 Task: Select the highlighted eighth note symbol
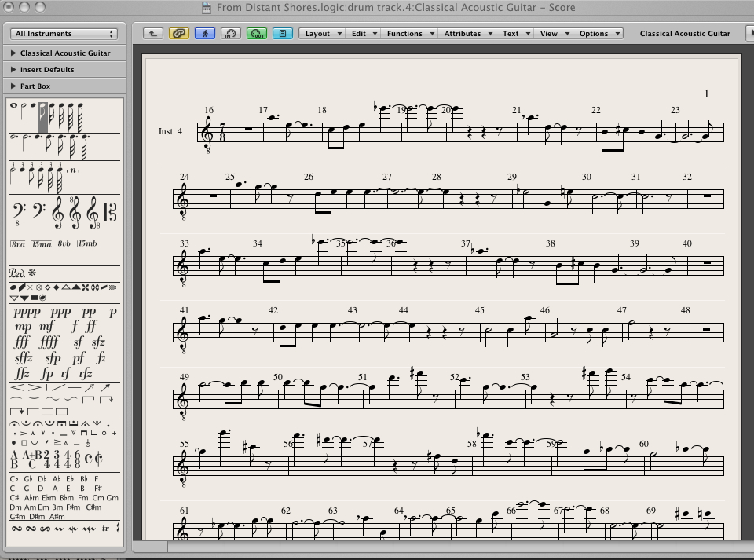coord(43,117)
